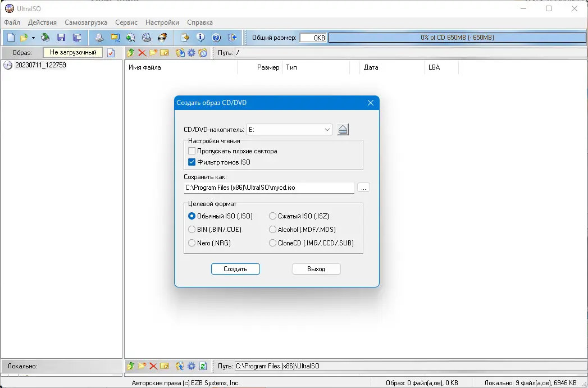Image resolution: width=588 pixels, height=388 pixels.
Task: Click the eject drive button beside drive selector
Action: tap(343, 130)
